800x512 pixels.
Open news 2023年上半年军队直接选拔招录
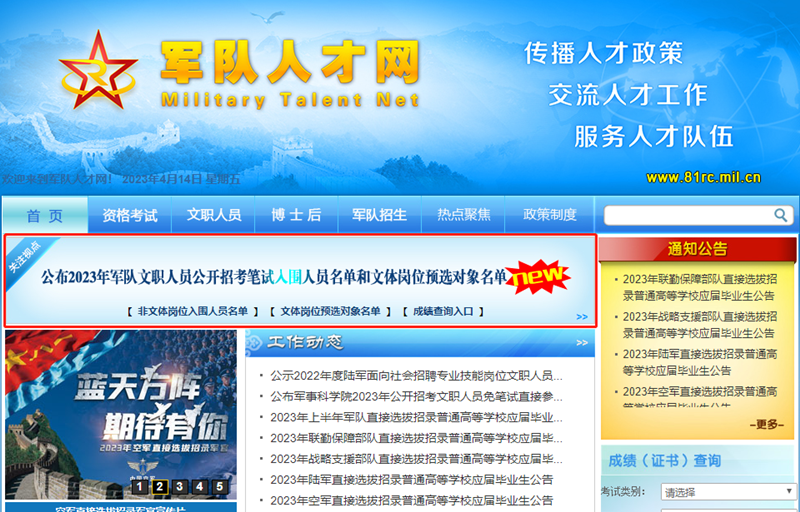416,418
